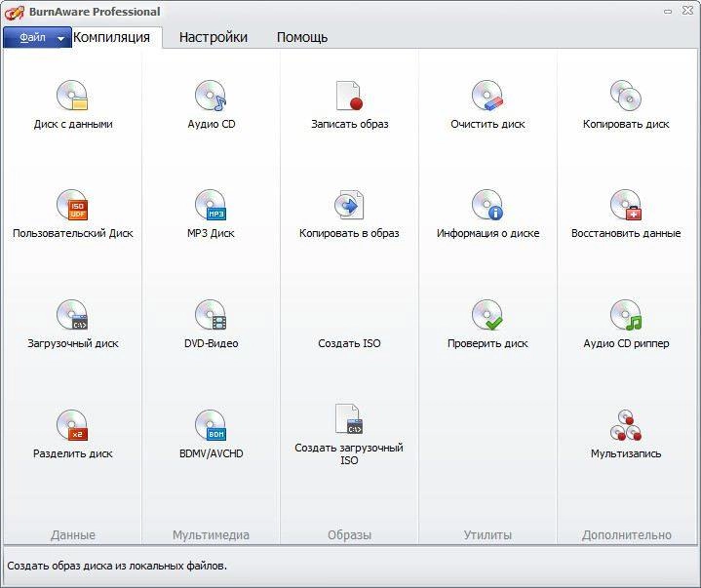The image size is (701, 588).
Task: Click the BDMV/AVCHD text label
Action: (x=211, y=453)
